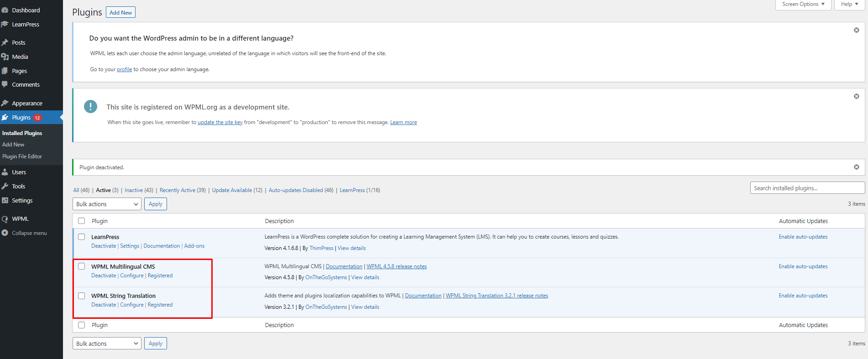Enable auto-updates for WPML Multilingual CMS
The image size is (868, 359).
coord(803,266)
